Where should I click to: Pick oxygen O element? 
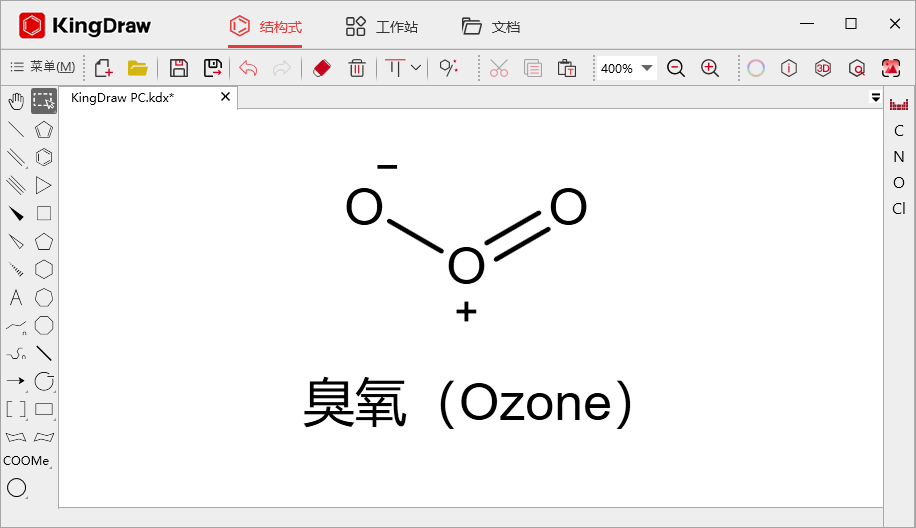[899, 183]
